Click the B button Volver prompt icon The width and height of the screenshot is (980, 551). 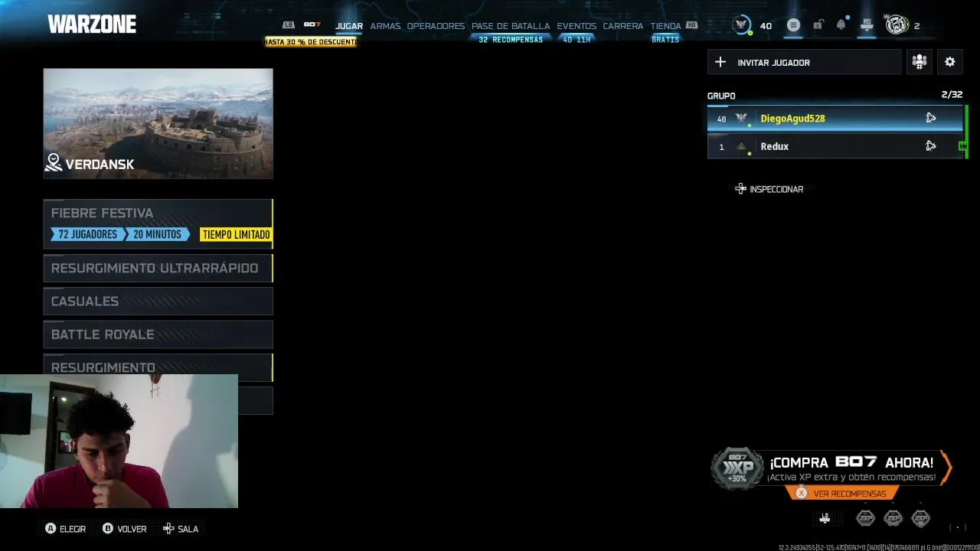(x=108, y=529)
